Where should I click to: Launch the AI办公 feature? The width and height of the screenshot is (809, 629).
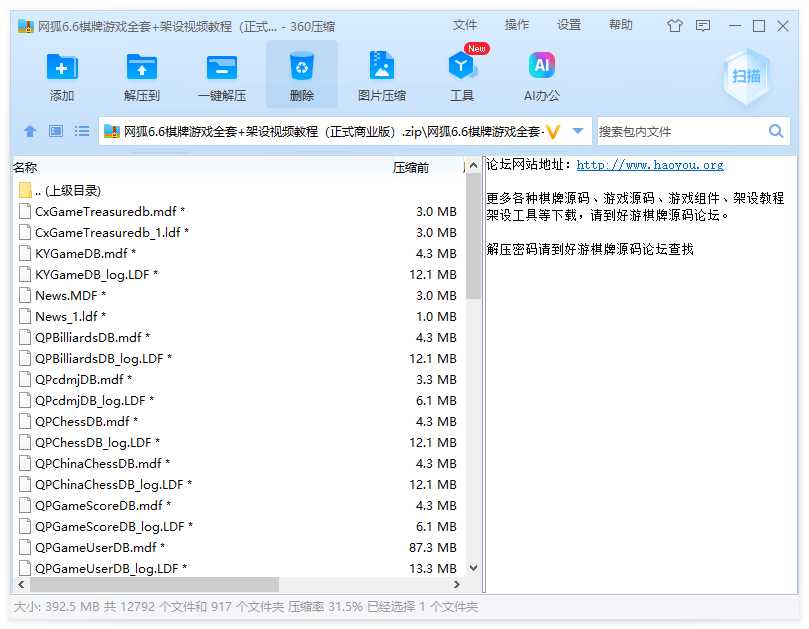click(542, 66)
